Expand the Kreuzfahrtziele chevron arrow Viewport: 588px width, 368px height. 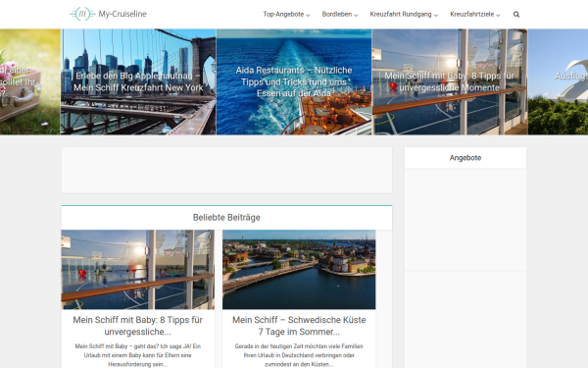click(x=498, y=16)
